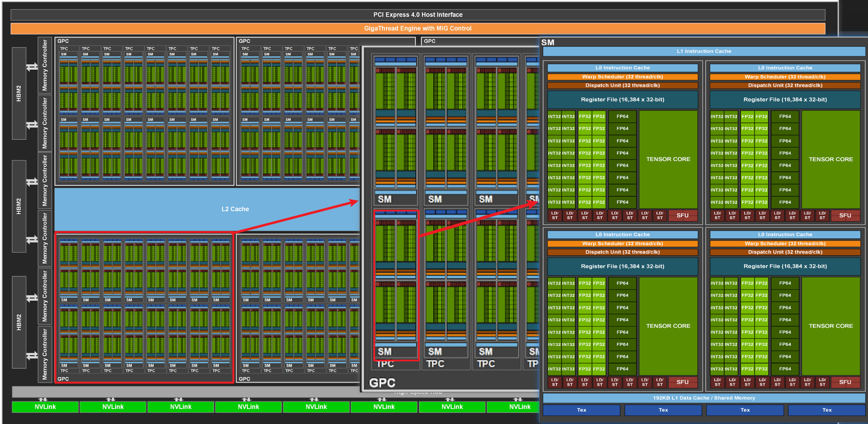Click the bottom-right TENSOR CORE block
Image resolution: width=868 pixels, height=424 pixels.
(831, 326)
